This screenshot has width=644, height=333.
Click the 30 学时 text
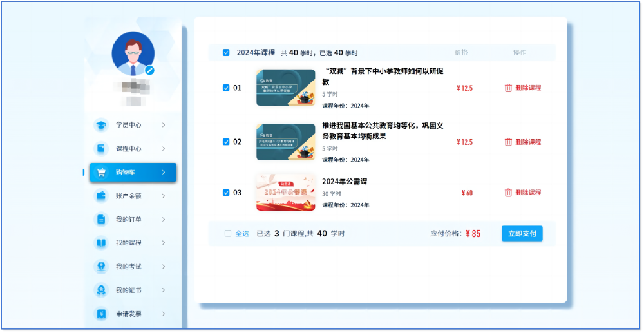(x=332, y=194)
